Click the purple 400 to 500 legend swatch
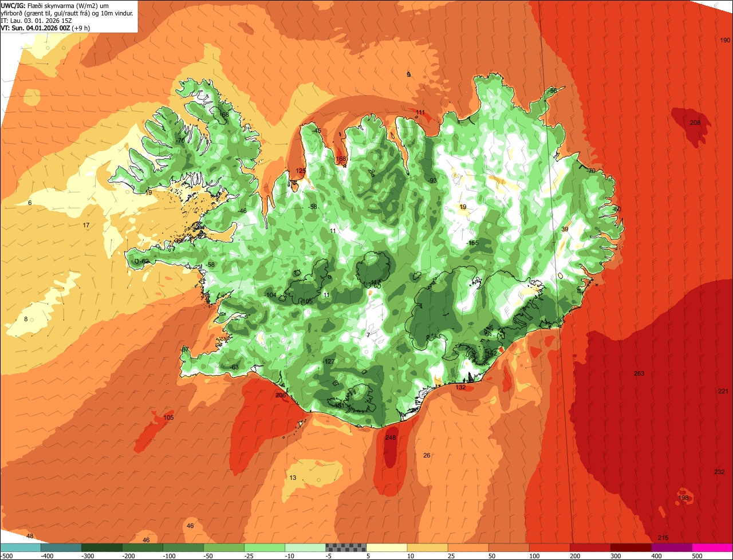This screenshot has width=733, height=560. 672,547
